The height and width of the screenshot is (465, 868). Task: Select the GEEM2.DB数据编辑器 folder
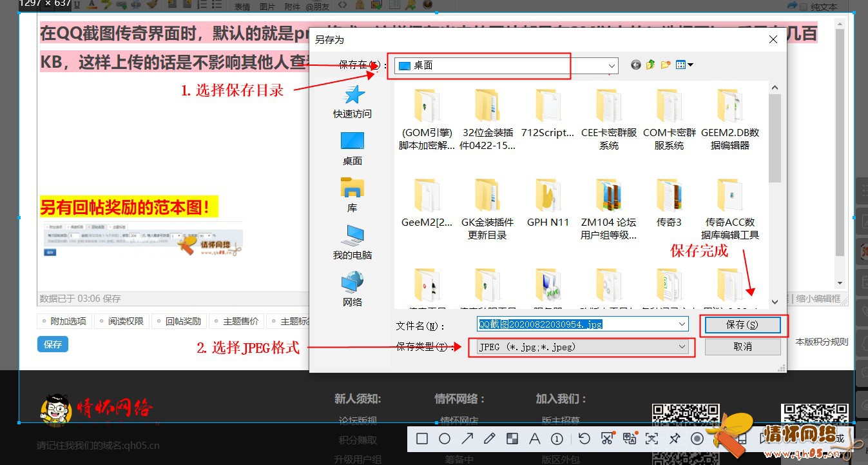(x=730, y=120)
